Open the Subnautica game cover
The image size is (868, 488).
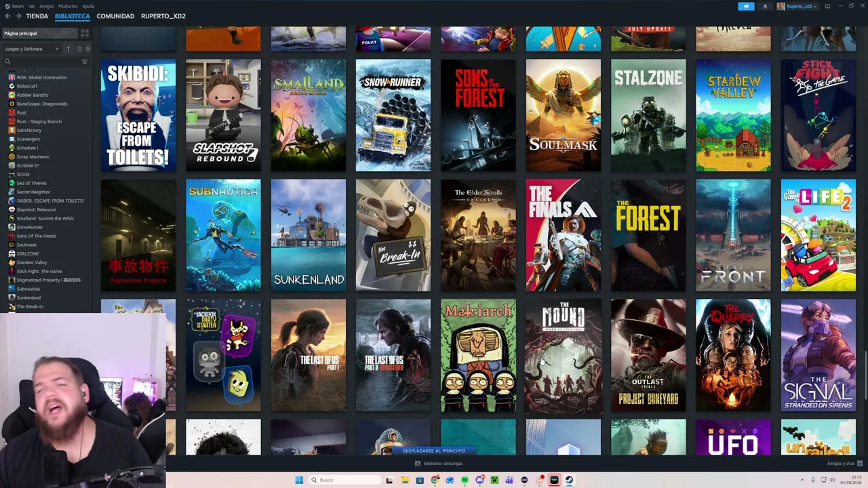pyautogui.click(x=223, y=235)
